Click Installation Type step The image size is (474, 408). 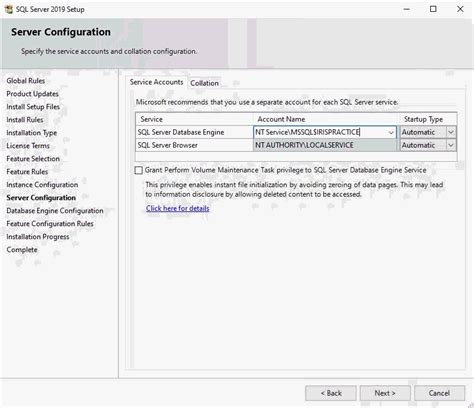32,133
